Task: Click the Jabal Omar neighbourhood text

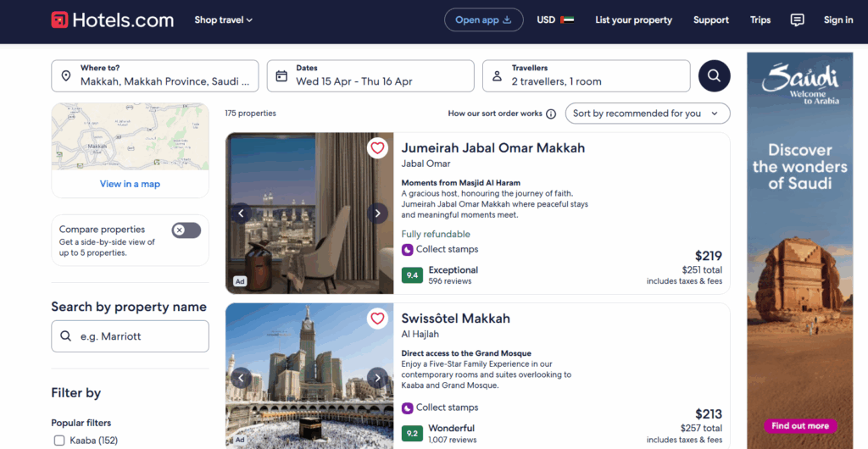Action: pos(426,164)
